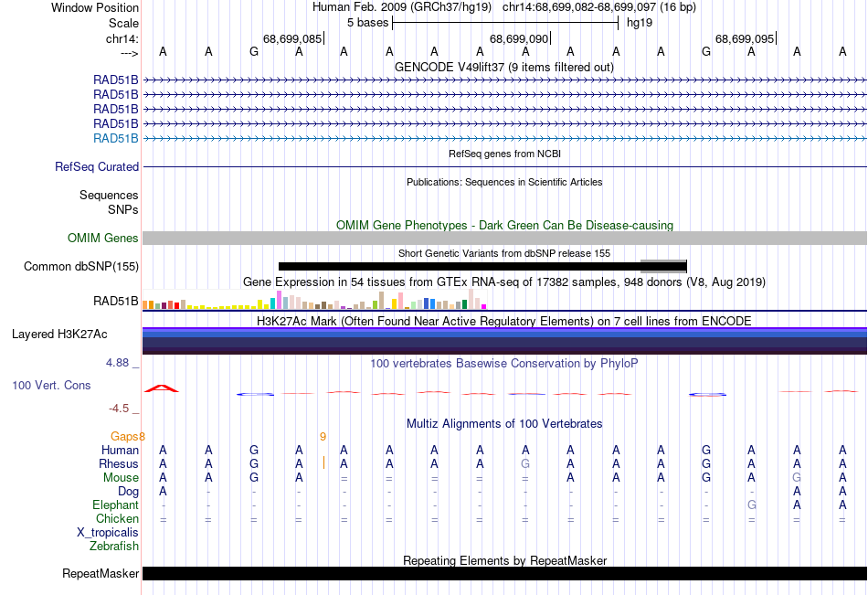Click the orange '9' gap count marker
This screenshot has width=868, height=595.
pos(323,437)
